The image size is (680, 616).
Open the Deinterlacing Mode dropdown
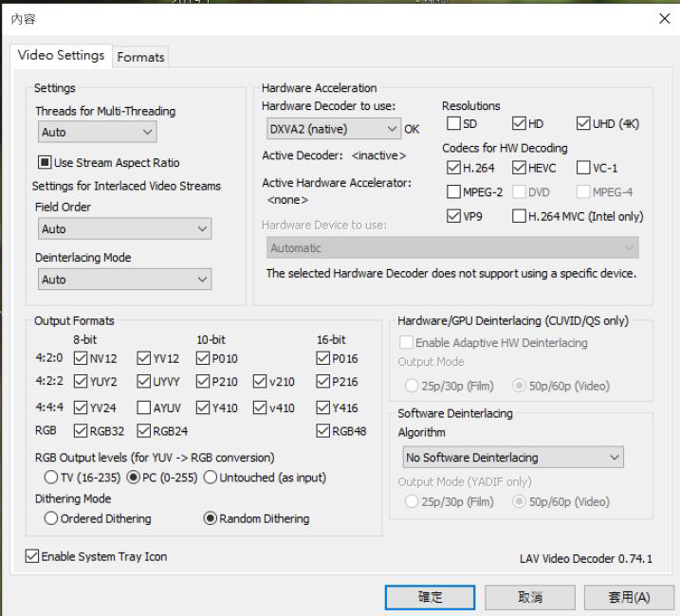click(x=124, y=280)
